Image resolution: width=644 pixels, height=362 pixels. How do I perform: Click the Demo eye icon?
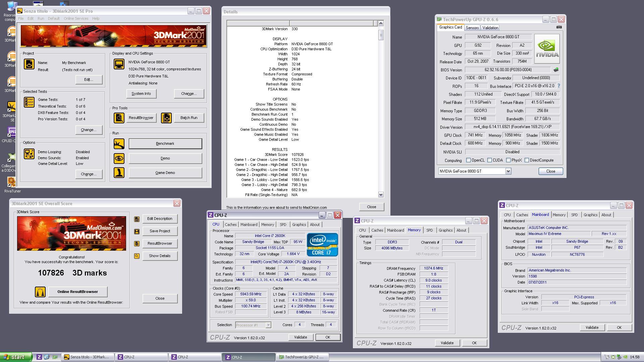point(119,158)
